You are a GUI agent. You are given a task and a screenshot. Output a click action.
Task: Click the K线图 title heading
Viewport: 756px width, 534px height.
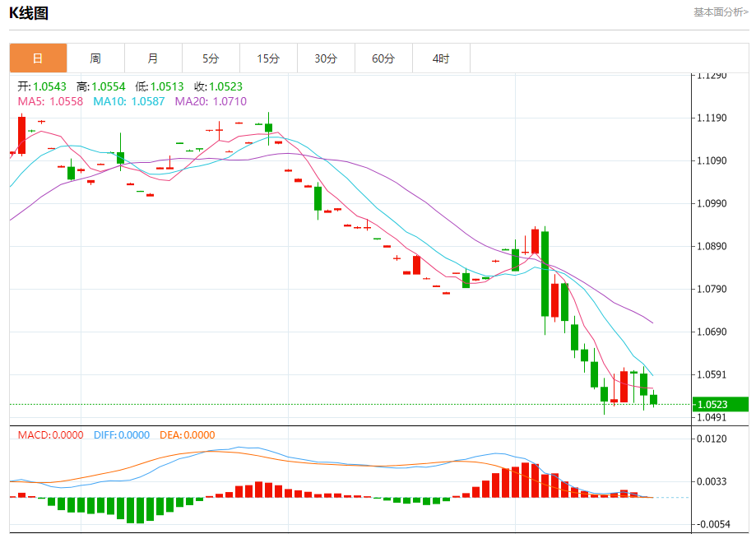tap(29, 12)
